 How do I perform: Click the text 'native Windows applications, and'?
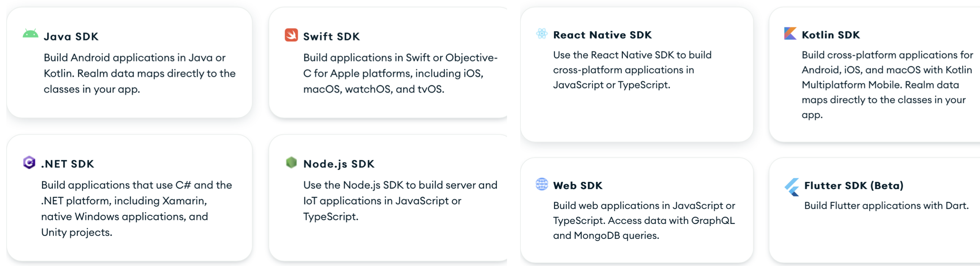(x=125, y=216)
